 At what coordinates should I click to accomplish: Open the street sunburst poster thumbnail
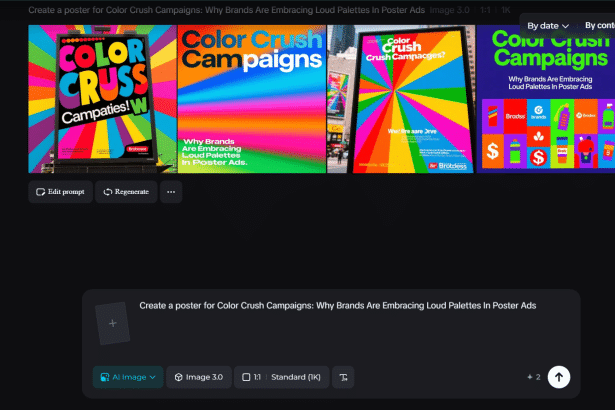pyautogui.click(x=401, y=99)
